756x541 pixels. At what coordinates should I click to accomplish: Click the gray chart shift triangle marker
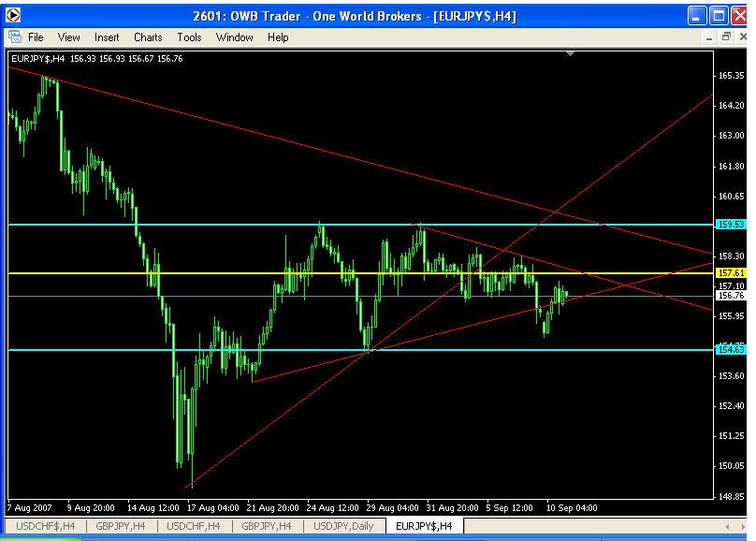coord(571,54)
